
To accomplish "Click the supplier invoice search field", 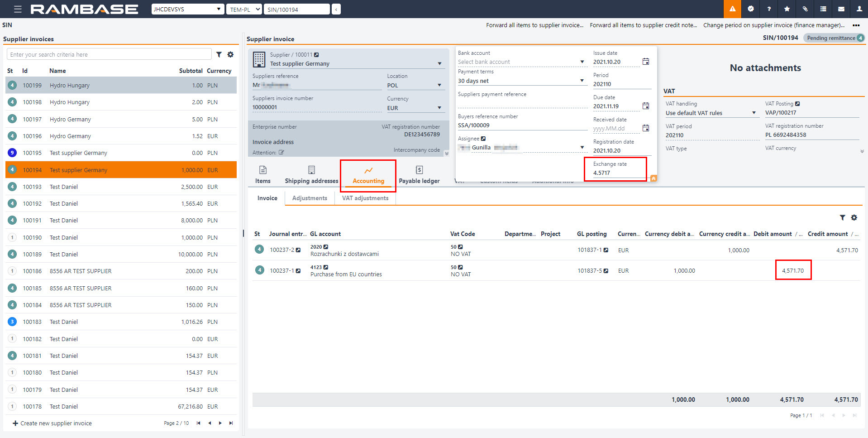I will pos(109,54).
